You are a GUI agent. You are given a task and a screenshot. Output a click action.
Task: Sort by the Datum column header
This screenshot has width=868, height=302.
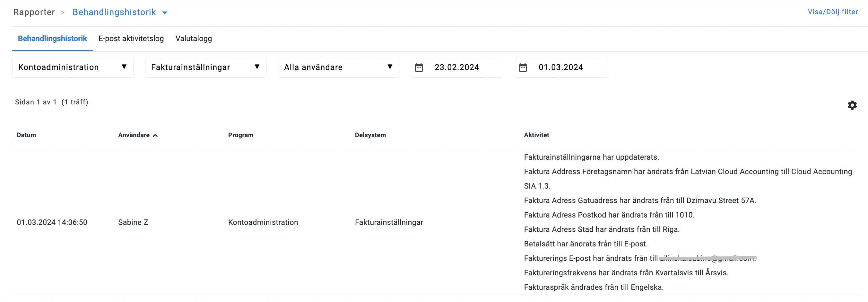26,135
